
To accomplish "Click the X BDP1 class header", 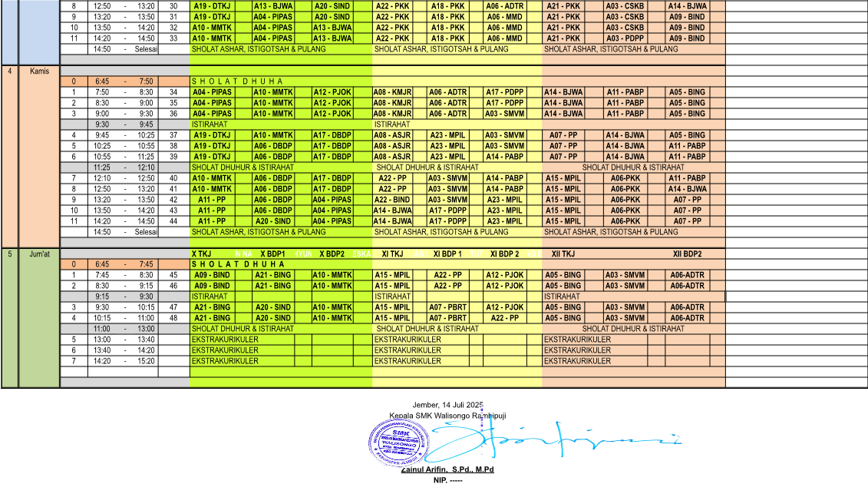I will pos(273,254).
